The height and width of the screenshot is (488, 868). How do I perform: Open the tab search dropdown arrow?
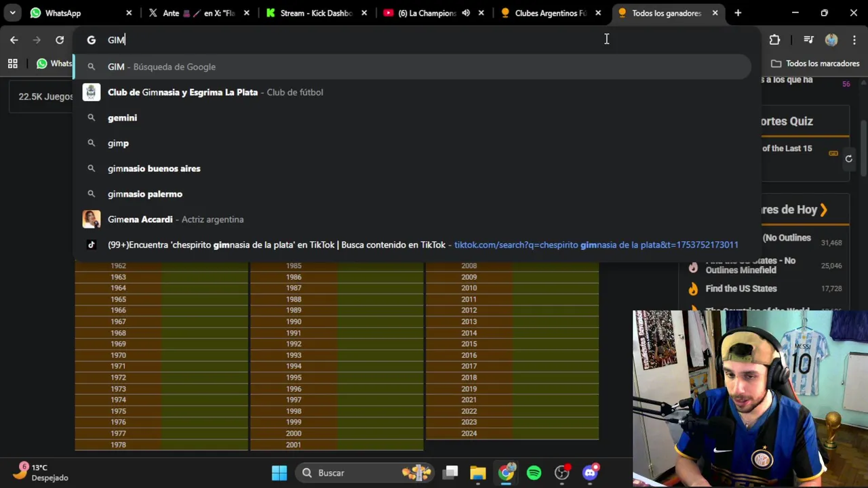12,13
